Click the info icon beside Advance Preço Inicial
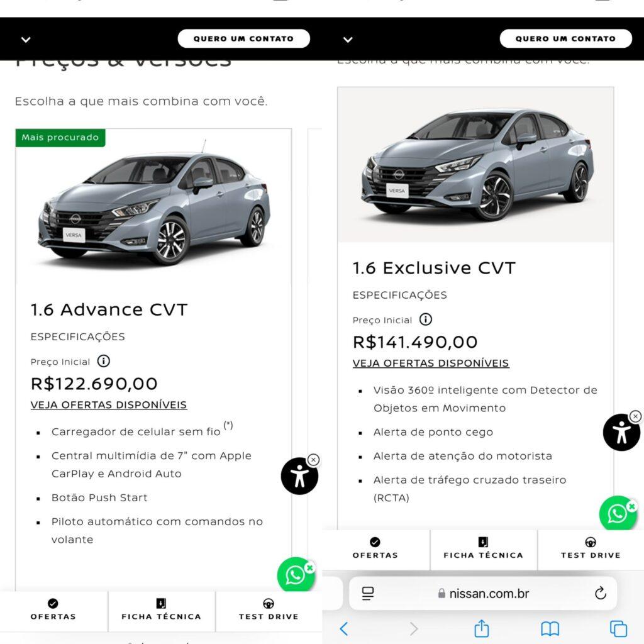 pyautogui.click(x=104, y=361)
